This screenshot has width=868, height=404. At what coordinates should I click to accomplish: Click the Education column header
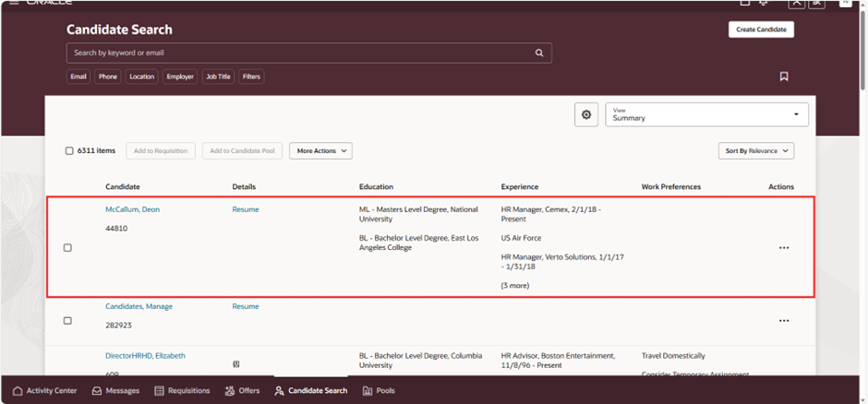tap(376, 187)
